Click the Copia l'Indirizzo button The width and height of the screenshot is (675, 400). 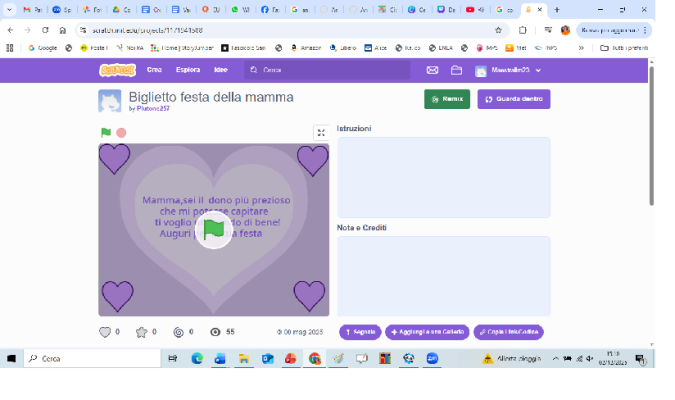click(x=508, y=332)
